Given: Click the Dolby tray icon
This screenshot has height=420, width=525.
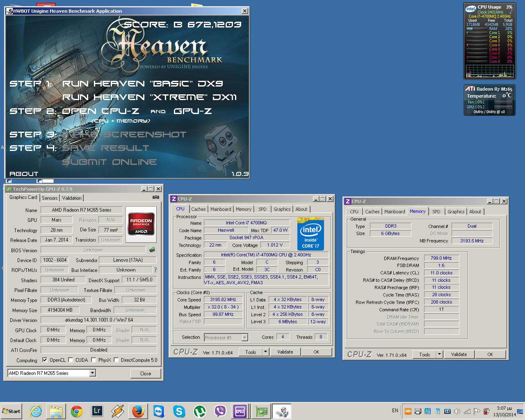Looking at the screenshot, I should tap(447, 411).
